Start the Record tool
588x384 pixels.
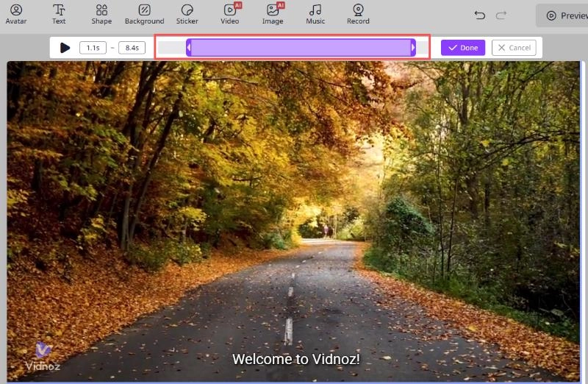pyautogui.click(x=358, y=14)
